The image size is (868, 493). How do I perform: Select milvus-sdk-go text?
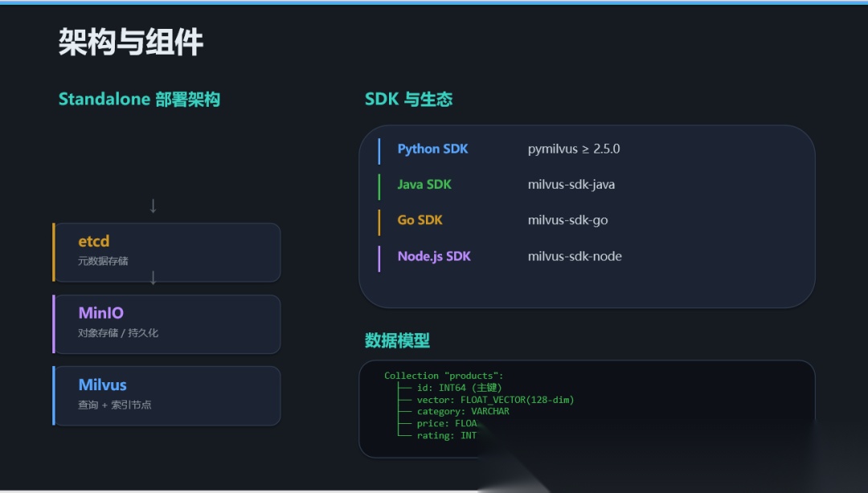567,220
